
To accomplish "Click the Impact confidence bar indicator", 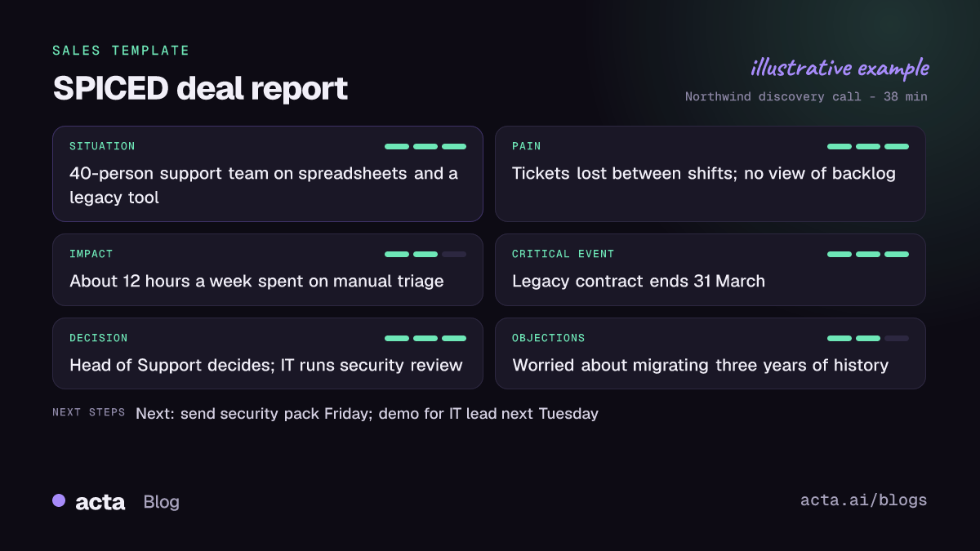I will pos(425,255).
